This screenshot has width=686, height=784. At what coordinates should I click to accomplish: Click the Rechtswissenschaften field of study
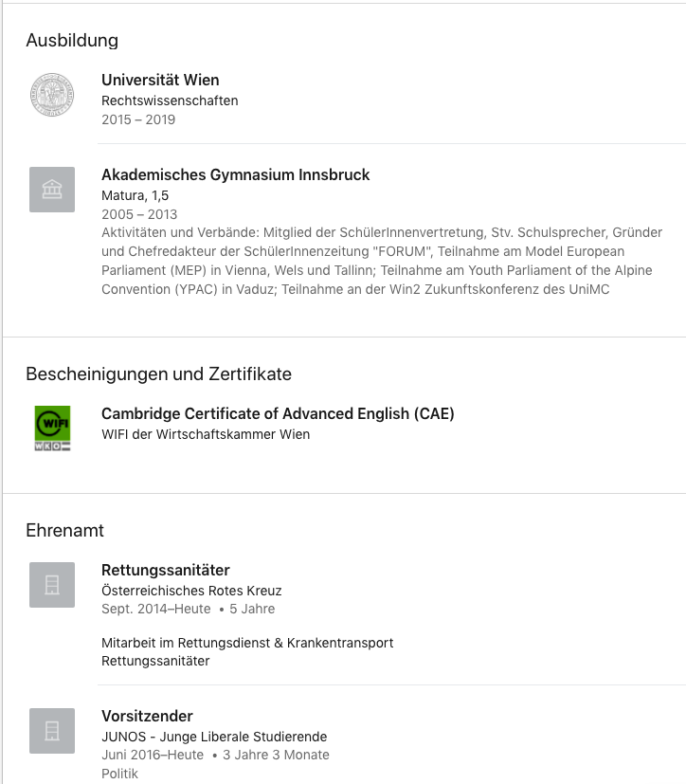(170, 101)
